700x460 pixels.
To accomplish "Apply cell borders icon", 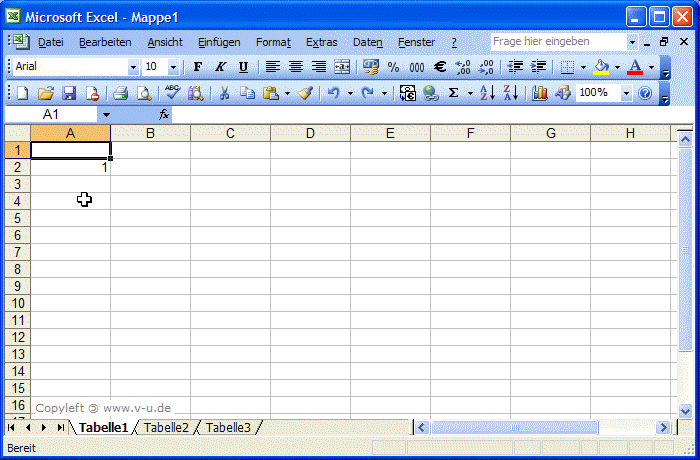I will pyautogui.click(x=567, y=67).
